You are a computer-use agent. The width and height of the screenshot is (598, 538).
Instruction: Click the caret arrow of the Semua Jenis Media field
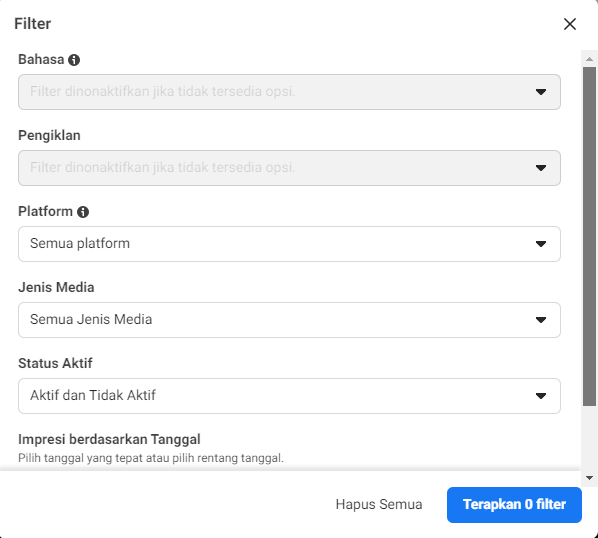tap(540, 320)
